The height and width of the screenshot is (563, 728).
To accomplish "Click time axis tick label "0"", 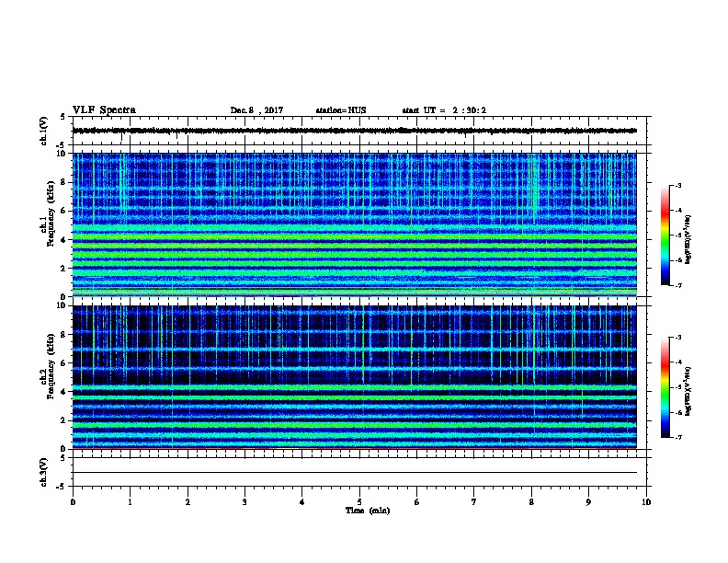I will pyautogui.click(x=73, y=502).
